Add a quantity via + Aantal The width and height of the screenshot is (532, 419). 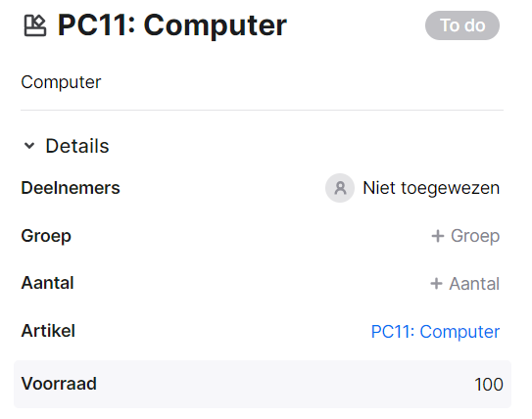click(464, 284)
